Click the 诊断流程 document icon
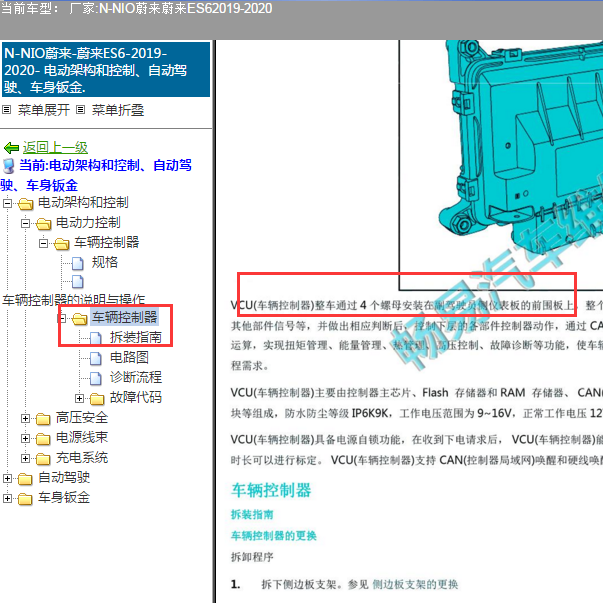Viewport: 603px width, 603px height. (x=96, y=378)
